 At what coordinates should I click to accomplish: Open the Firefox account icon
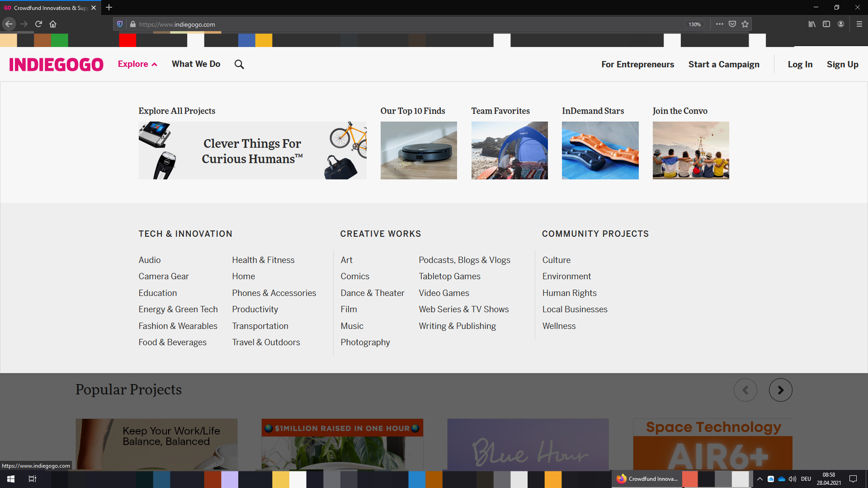tap(841, 24)
